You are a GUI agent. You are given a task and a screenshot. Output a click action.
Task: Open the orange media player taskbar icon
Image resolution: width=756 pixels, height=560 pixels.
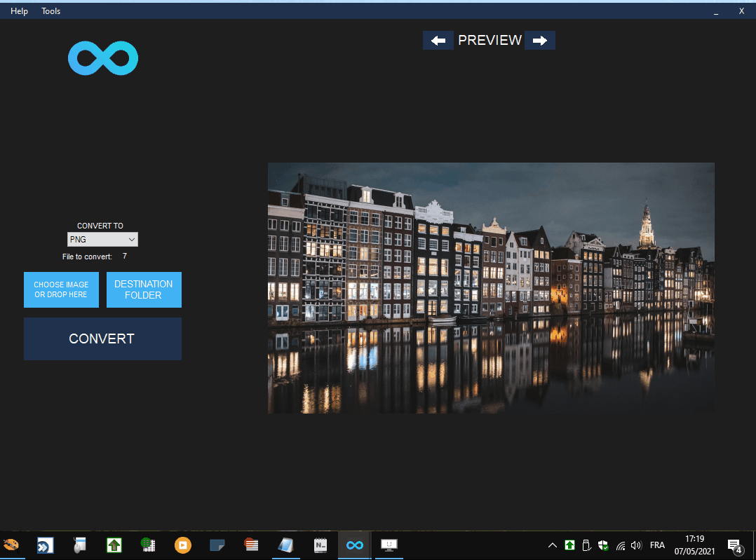pos(183,545)
